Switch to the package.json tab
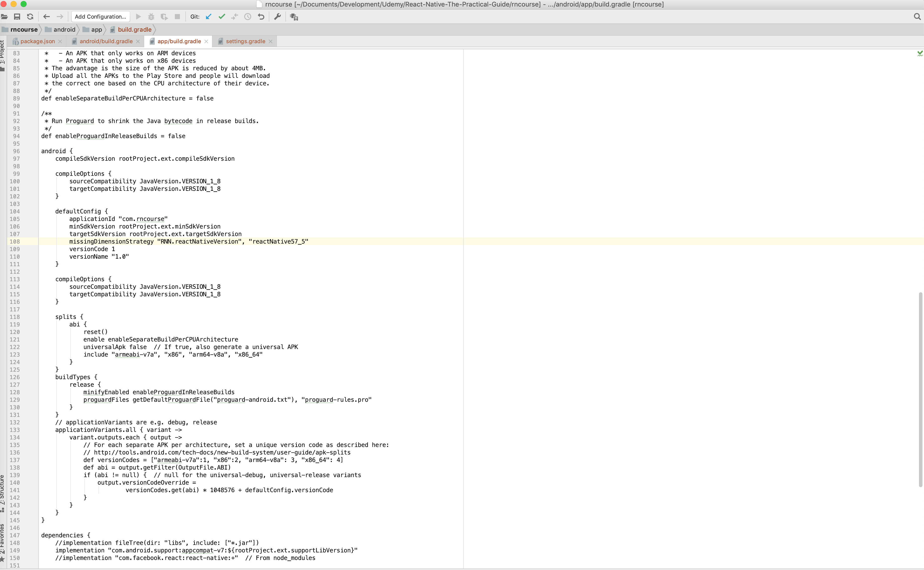Image resolution: width=924 pixels, height=570 pixels. (x=37, y=41)
